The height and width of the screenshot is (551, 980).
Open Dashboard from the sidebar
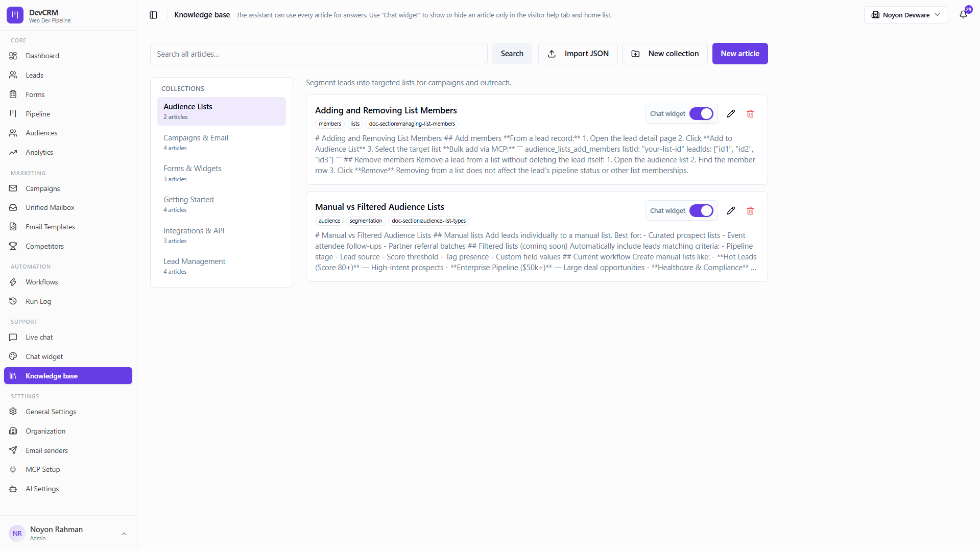(68, 56)
